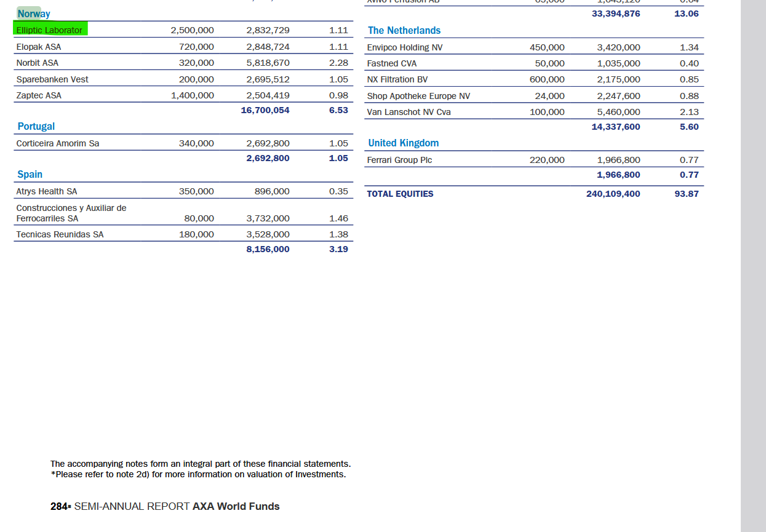The height and width of the screenshot is (532, 766).
Task: Click The Netherlands section heading
Action: coord(404,30)
